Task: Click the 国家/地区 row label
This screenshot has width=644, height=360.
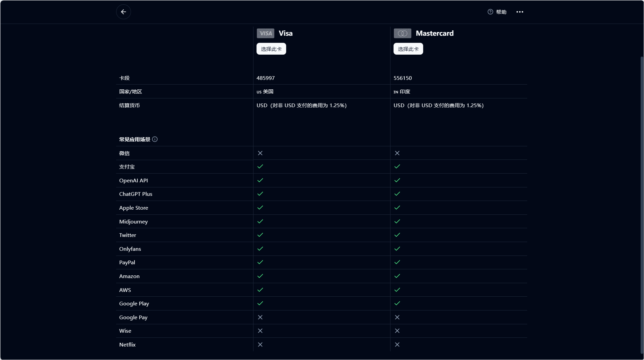Action: coord(131,92)
